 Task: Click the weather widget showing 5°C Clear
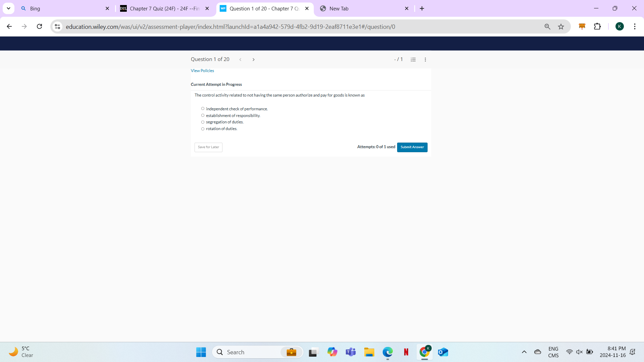tap(20, 352)
